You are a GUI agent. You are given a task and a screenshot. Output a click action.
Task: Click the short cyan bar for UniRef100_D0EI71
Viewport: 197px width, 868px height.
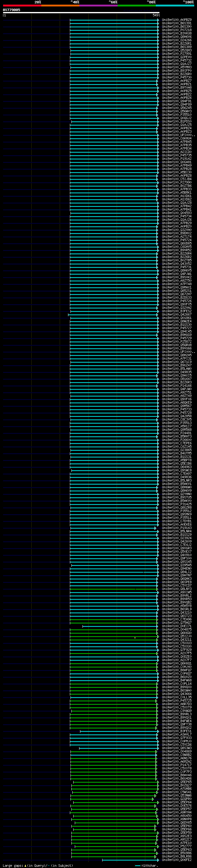pos(120,626)
